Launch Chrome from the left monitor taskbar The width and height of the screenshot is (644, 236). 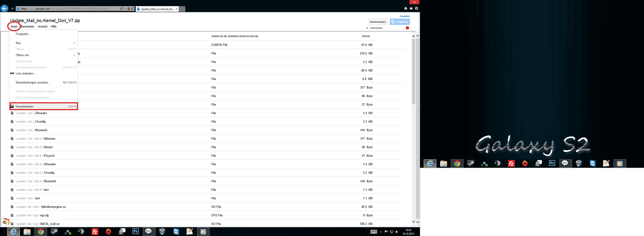click(41, 232)
